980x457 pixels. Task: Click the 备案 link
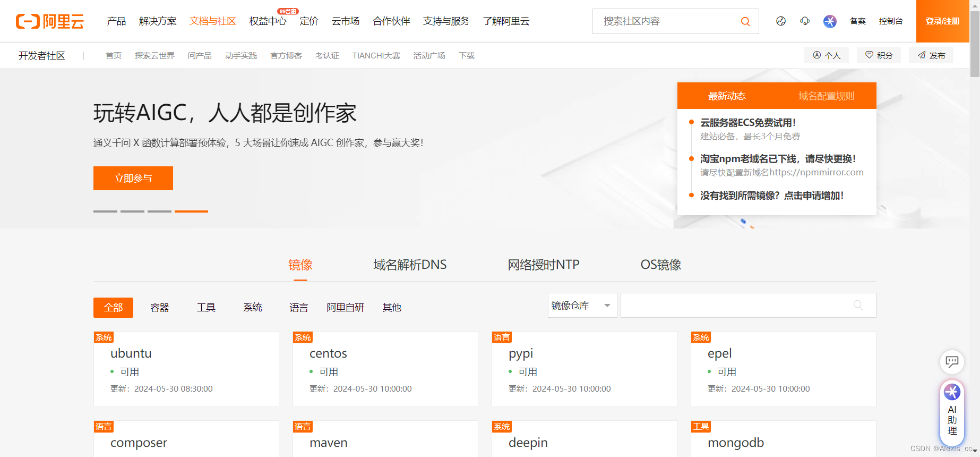[x=857, y=21]
